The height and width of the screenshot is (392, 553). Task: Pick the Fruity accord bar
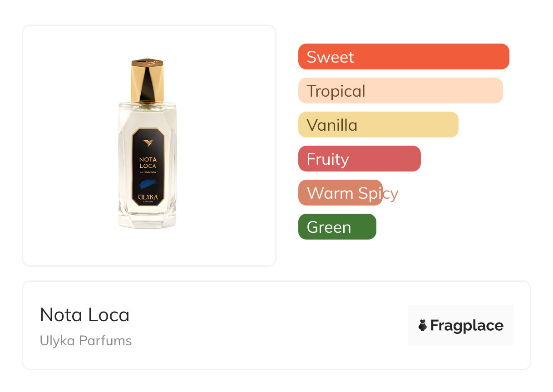359,159
